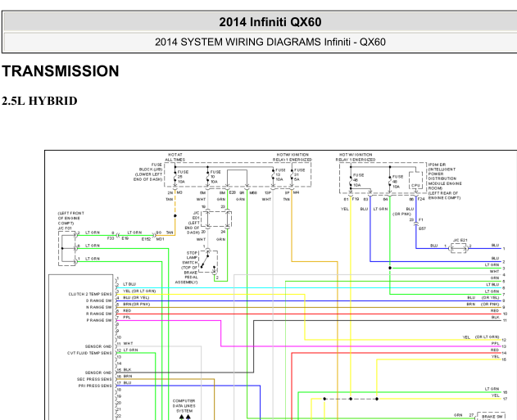Click the "CLUTCH 2 TEMP SENS" pin label
The image size is (517, 420).
tap(89, 294)
